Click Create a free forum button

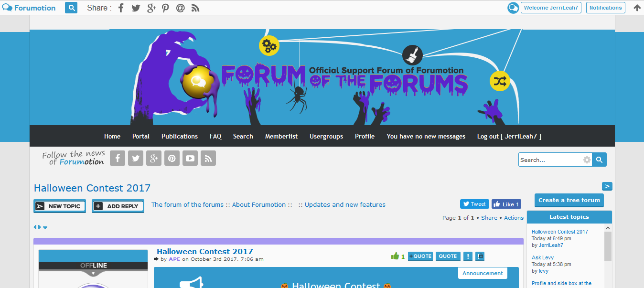point(569,200)
